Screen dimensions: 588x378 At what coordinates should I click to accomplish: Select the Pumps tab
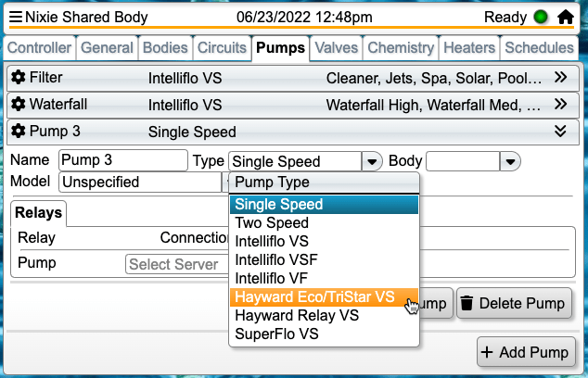coord(280,48)
